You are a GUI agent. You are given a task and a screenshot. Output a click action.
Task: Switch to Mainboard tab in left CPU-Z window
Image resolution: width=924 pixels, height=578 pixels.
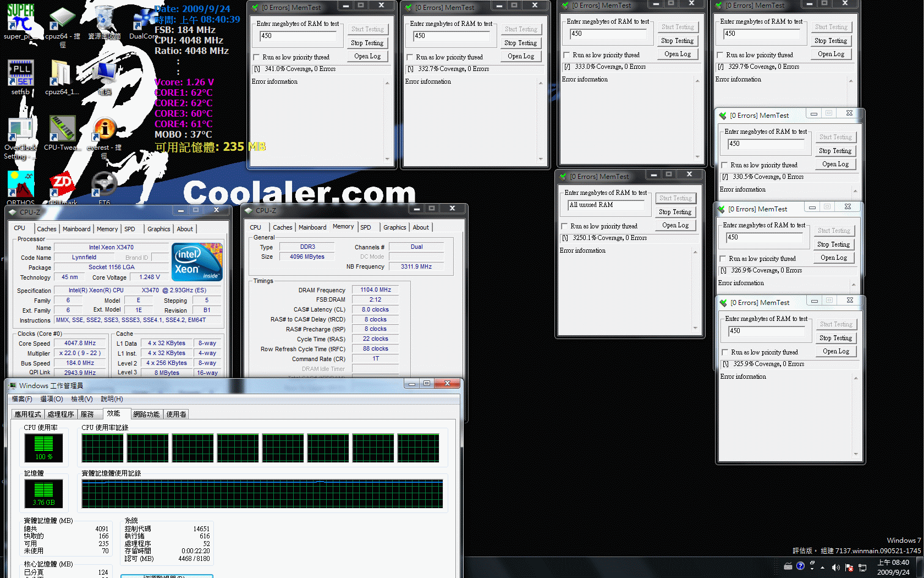(x=76, y=229)
